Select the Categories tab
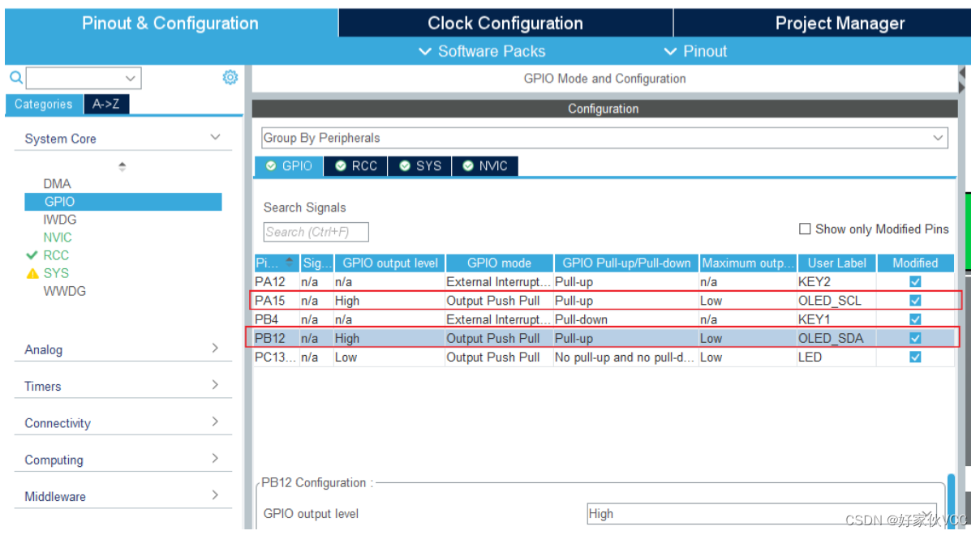The width and height of the screenshot is (980, 535). coord(44,104)
